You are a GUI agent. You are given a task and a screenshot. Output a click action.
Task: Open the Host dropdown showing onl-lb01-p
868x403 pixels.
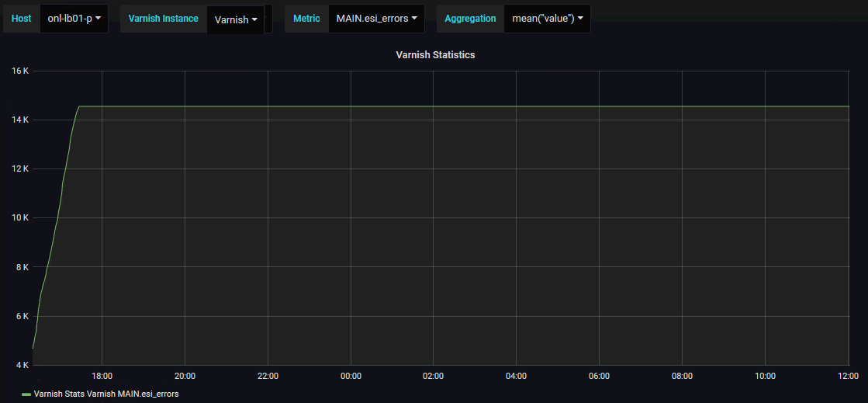[74, 19]
